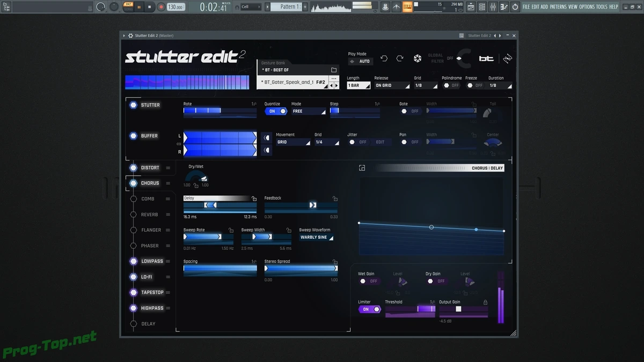Click the FL Studio stop button
This screenshot has width=644, height=362.
(150, 7)
